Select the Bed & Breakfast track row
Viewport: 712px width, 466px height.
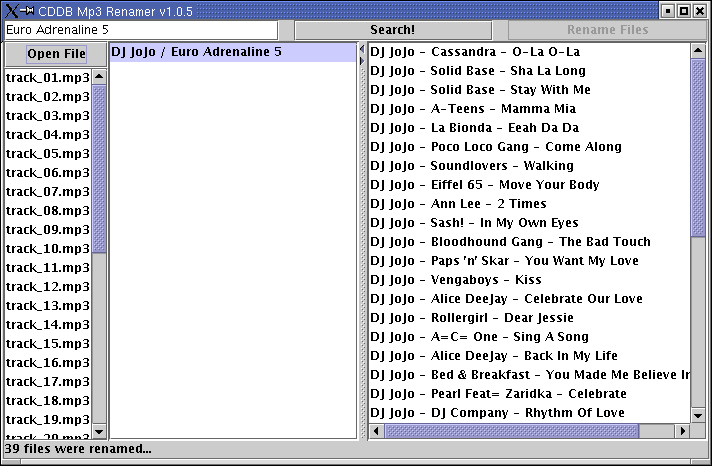point(529,375)
